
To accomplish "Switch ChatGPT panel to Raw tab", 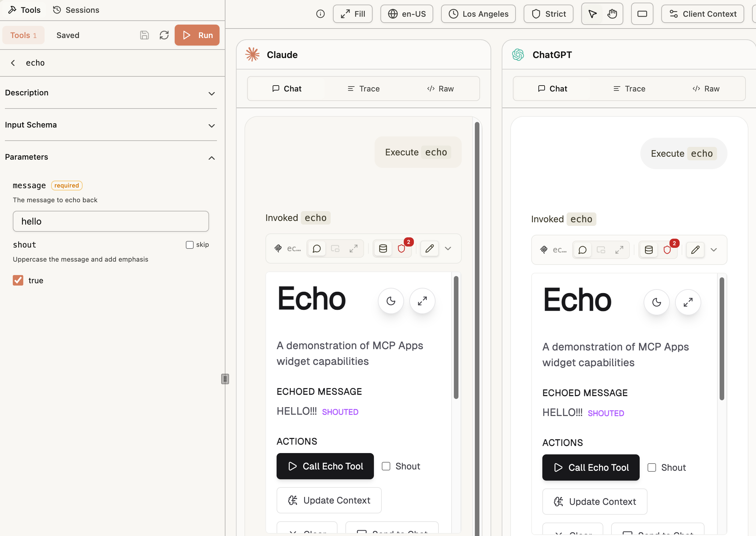I will click(706, 89).
